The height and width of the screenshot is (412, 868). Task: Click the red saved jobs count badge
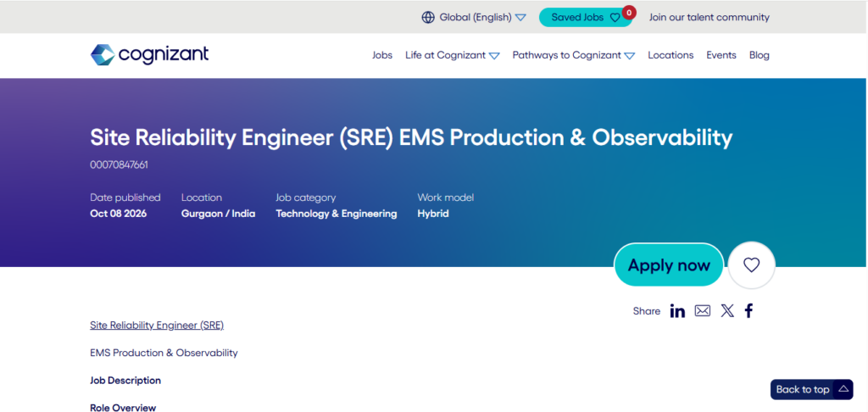point(629,12)
